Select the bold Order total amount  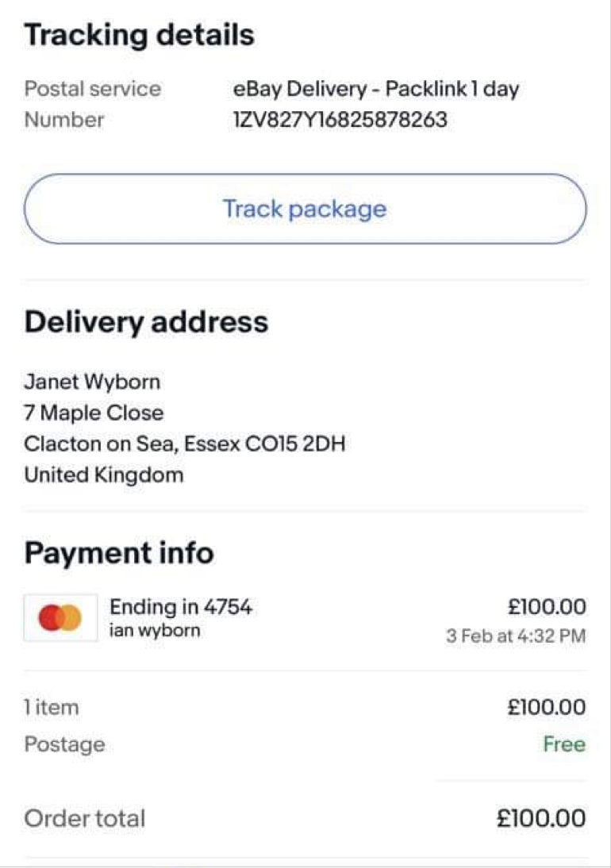[541, 819]
